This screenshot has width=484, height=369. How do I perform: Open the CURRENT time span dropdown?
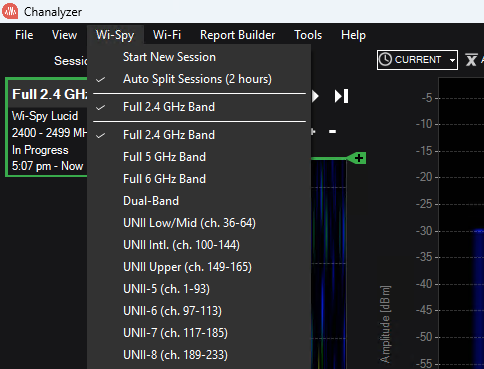tap(417, 60)
